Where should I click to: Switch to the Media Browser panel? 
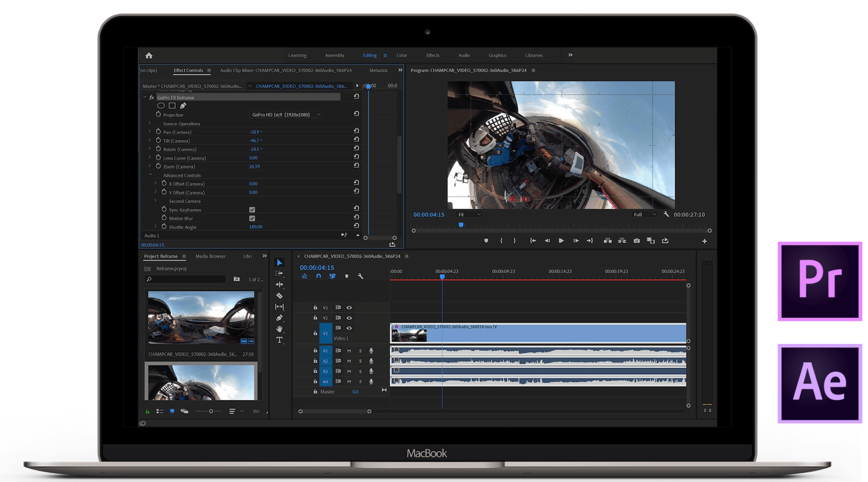coord(210,256)
